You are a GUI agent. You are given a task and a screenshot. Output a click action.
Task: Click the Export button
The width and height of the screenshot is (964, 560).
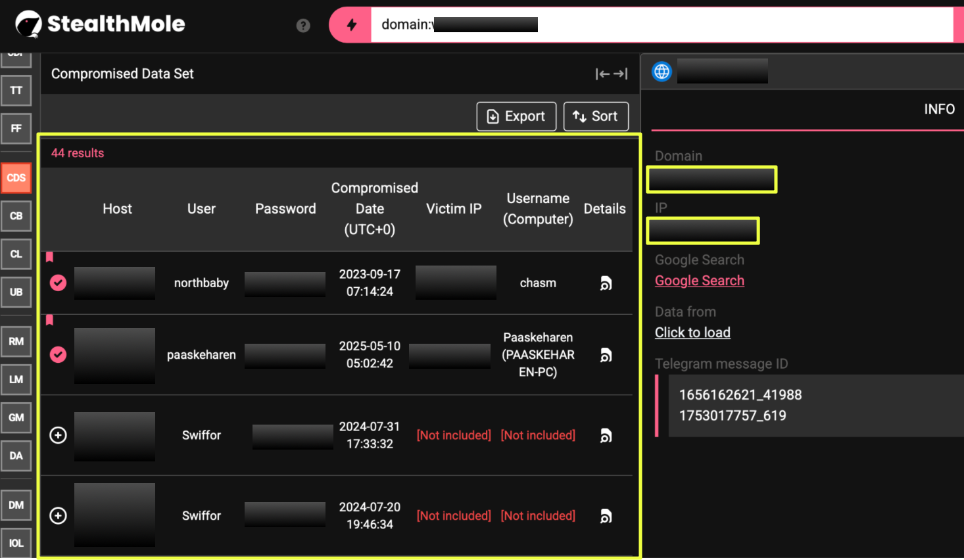(516, 116)
